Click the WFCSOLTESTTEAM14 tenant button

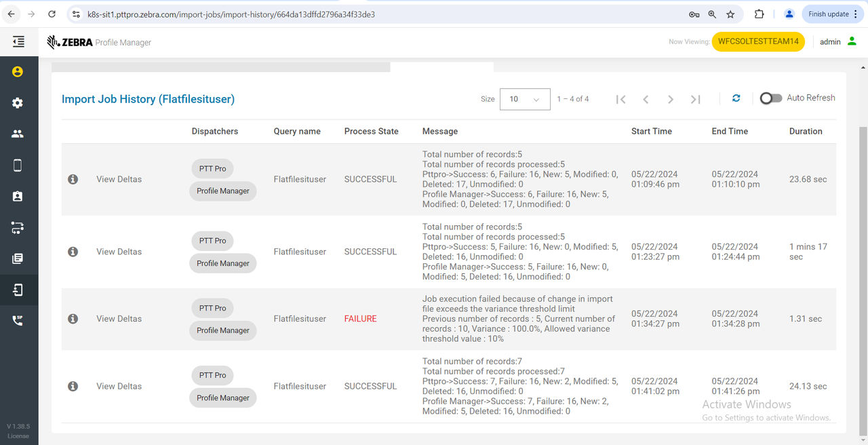757,41
